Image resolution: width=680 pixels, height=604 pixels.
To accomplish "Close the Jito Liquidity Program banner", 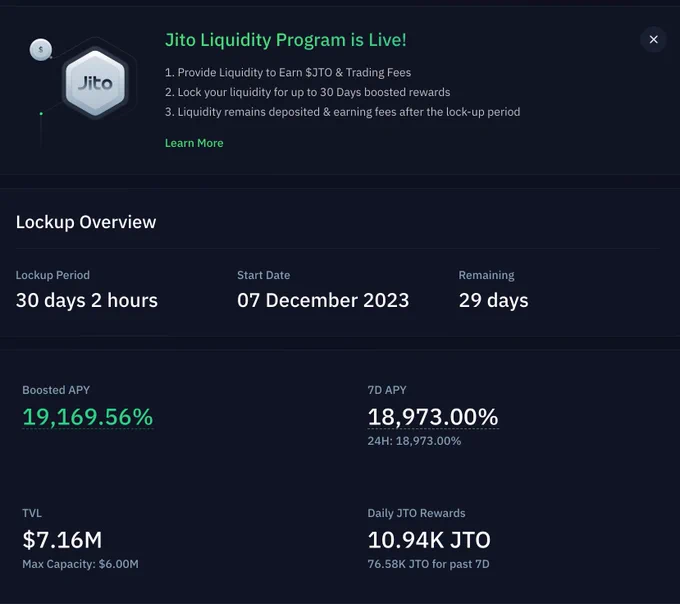I will [x=653, y=39].
